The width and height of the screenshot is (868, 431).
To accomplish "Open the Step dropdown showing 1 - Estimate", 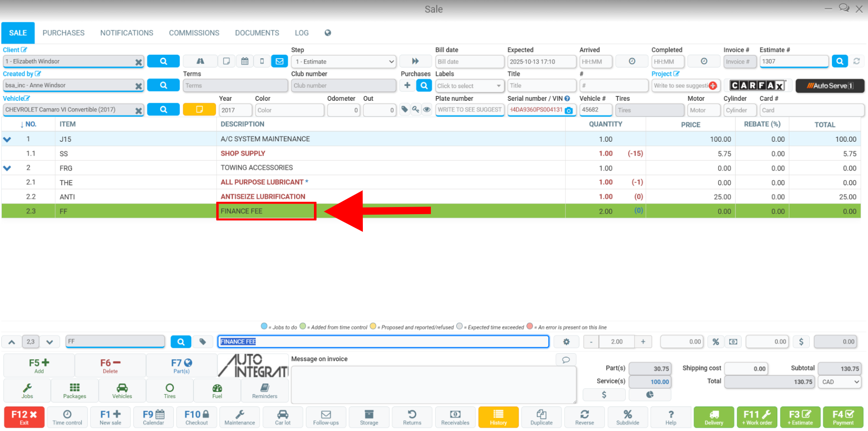I will [343, 61].
